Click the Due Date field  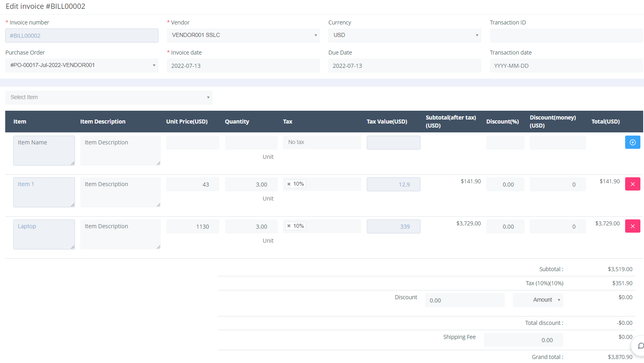[x=404, y=65]
